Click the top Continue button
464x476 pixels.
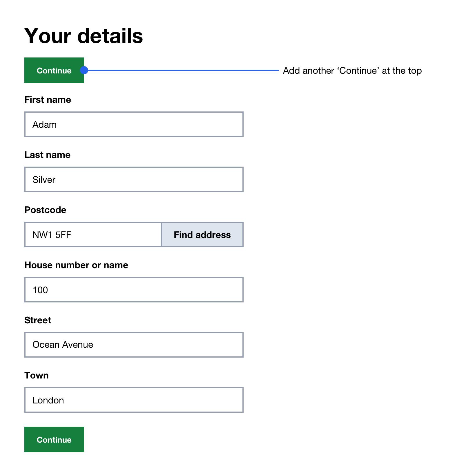pos(54,70)
